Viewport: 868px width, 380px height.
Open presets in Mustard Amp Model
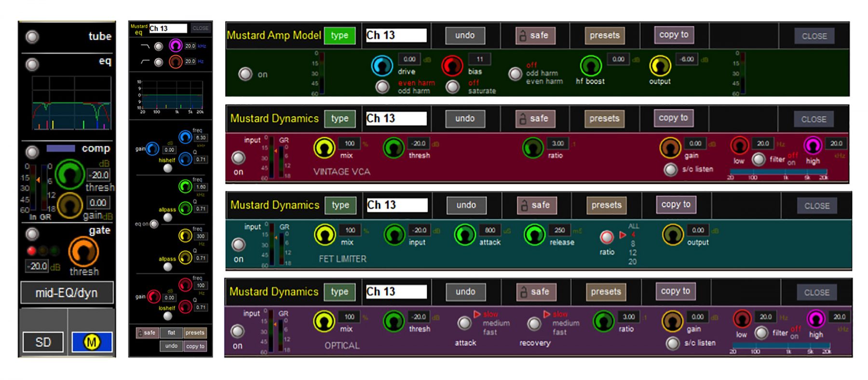604,35
